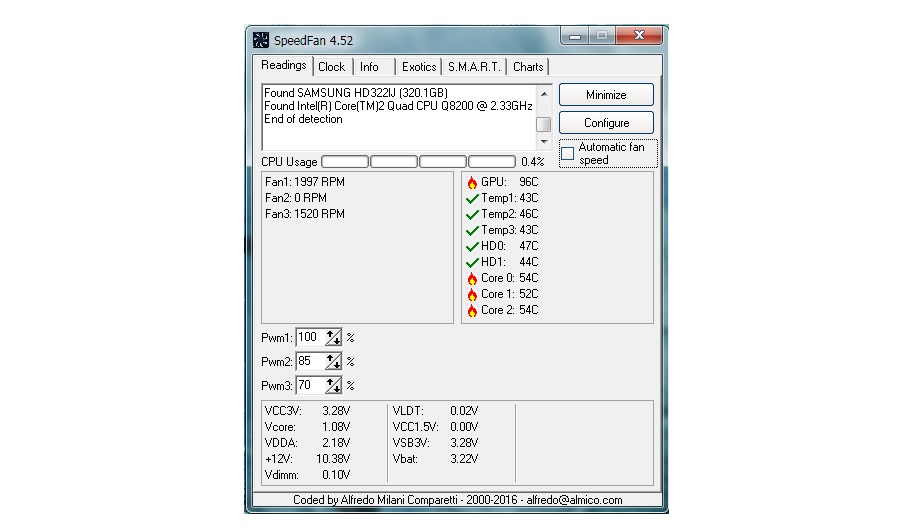Adjust the Pwm2 spinner arrows
The image size is (911, 532).
pyautogui.click(x=333, y=361)
